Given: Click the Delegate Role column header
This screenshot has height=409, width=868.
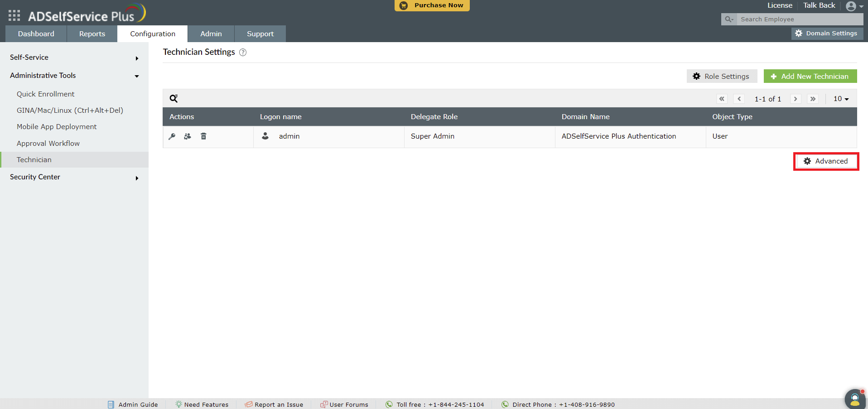Looking at the screenshot, I should pyautogui.click(x=434, y=117).
